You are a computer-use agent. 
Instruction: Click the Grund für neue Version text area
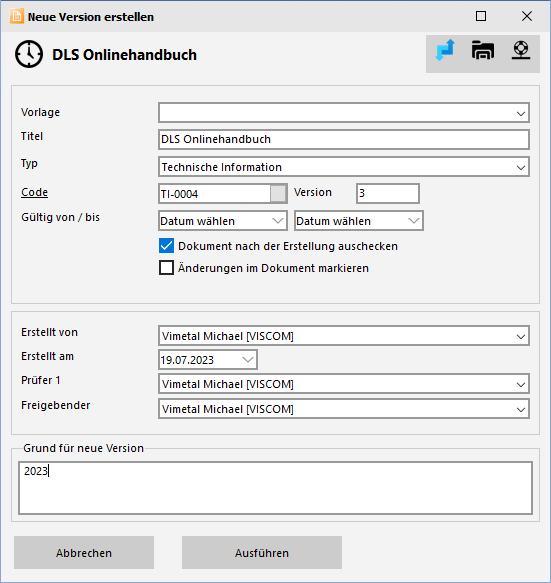pyautogui.click(x=276, y=488)
